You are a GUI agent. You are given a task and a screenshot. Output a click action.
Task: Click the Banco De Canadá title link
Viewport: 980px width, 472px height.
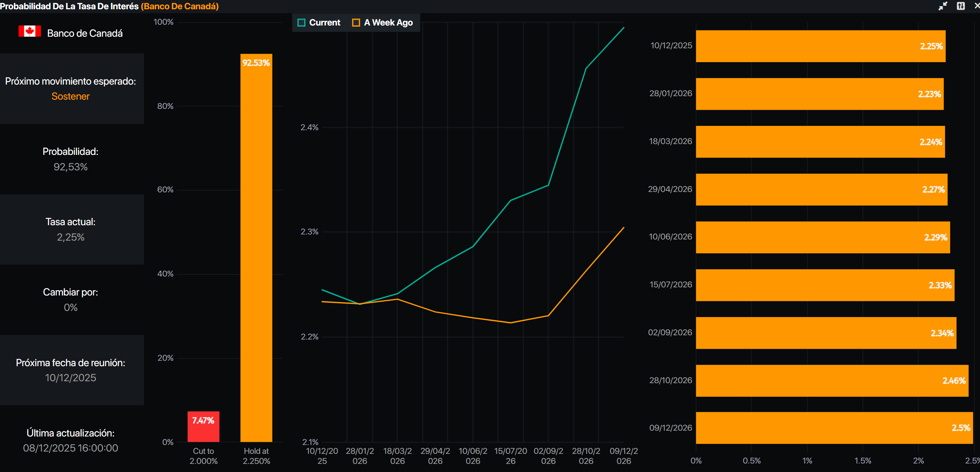tap(180, 6)
